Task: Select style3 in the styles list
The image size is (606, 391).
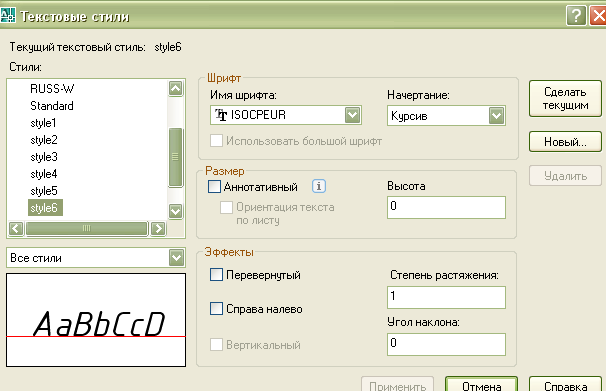Action: coord(44,157)
